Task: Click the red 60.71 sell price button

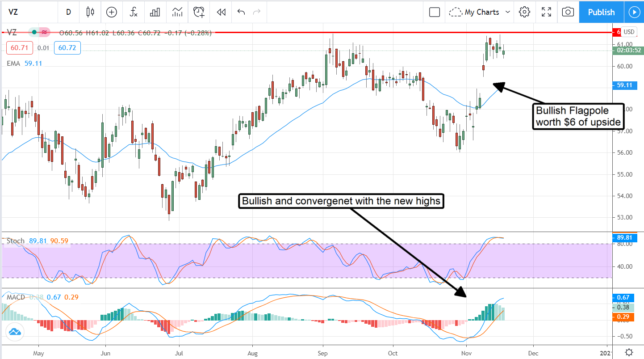Action: click(x=20, y=48)
